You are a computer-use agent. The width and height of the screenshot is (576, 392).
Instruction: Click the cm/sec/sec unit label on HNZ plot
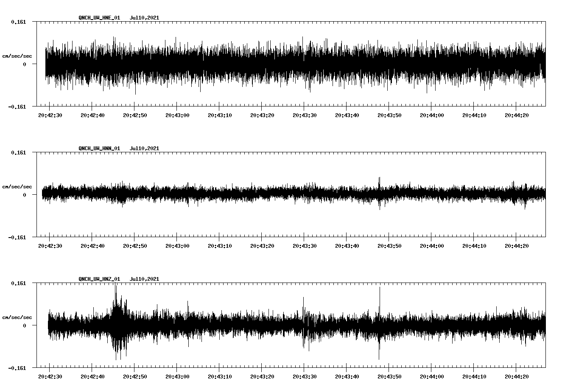click(x=17, y=317)
